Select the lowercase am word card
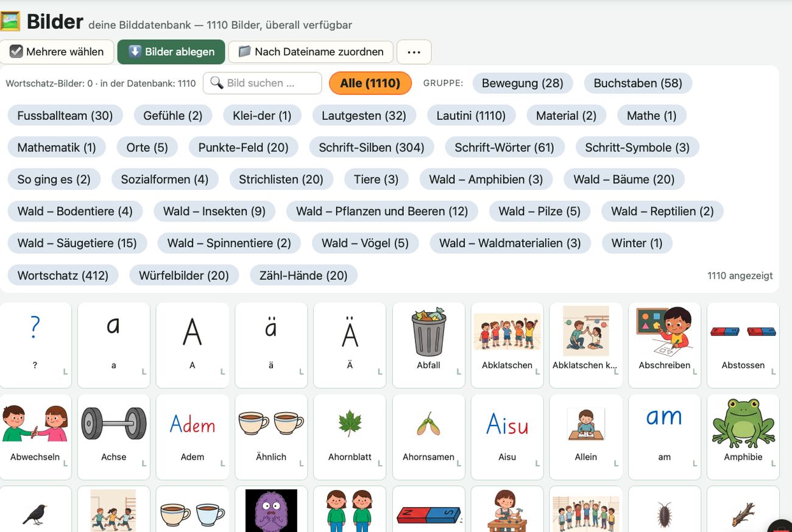Screen dimensions: 792x532 [664, 437]
